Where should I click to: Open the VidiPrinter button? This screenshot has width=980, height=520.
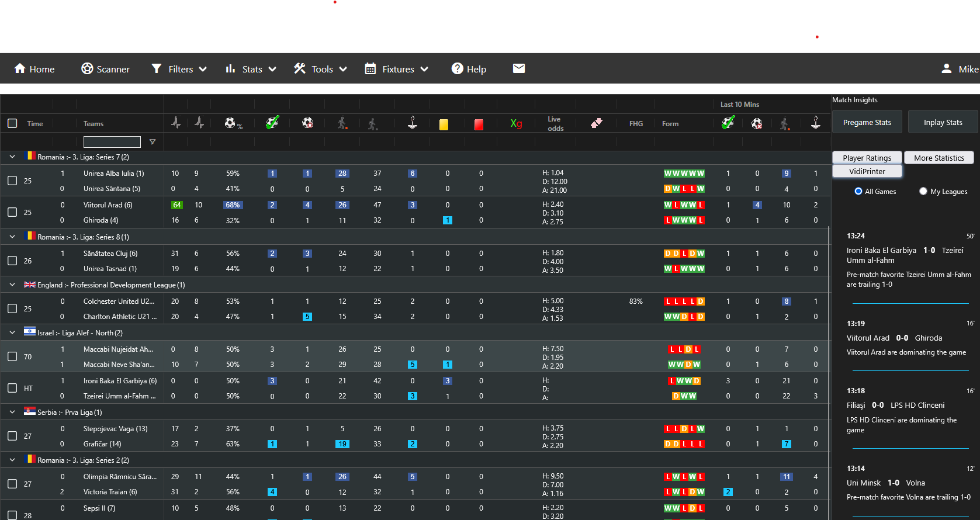(x=867, y=171)
